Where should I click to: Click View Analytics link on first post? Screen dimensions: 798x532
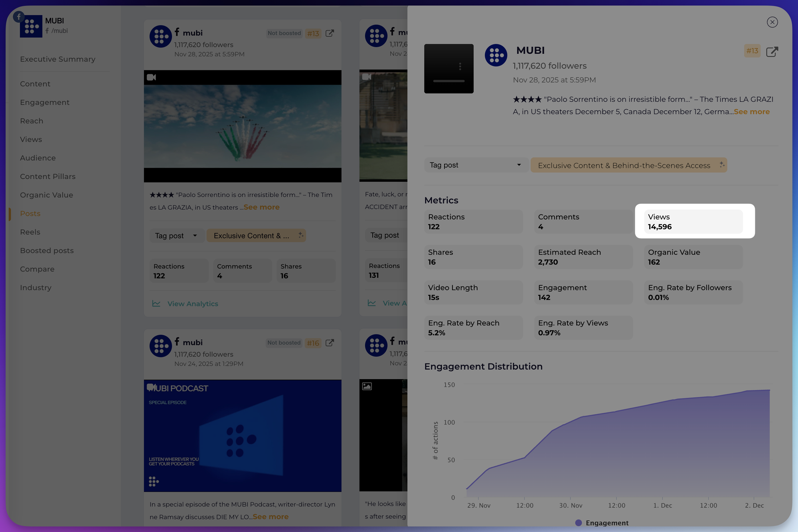[x=193, y=304]
